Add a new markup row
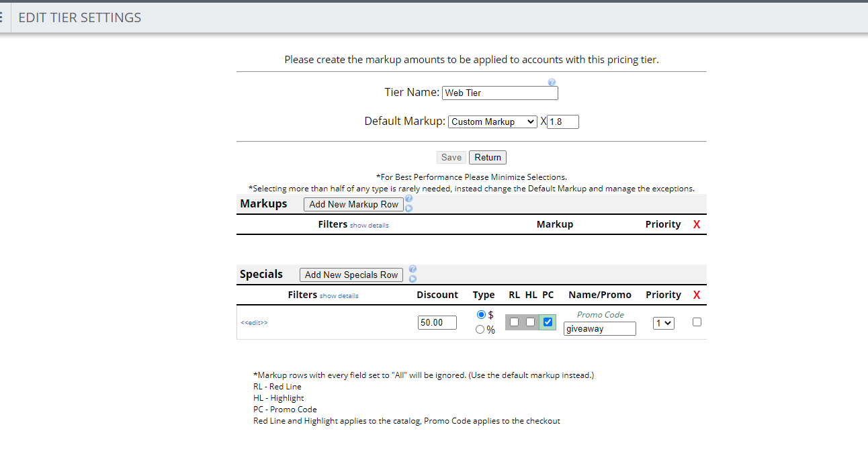The image size is (868, 474). pyautogui.click(x=353, y=204)
